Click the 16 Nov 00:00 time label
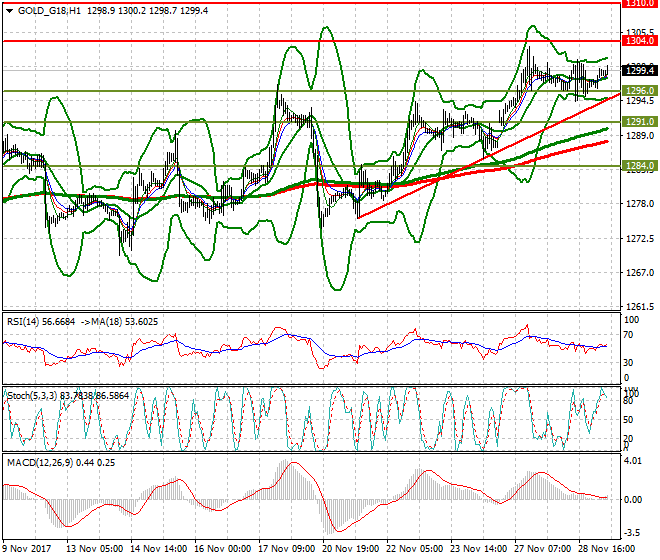 (x=223, y=549)
